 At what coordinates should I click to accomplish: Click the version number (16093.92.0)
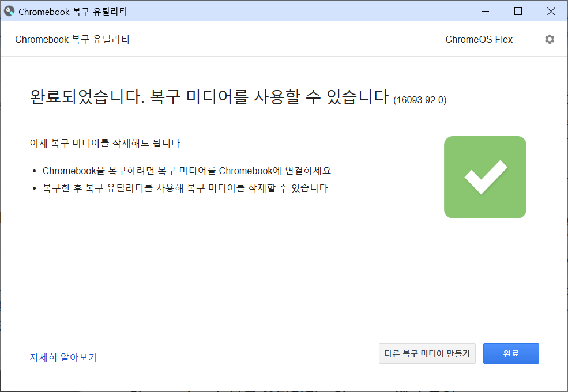420,100
